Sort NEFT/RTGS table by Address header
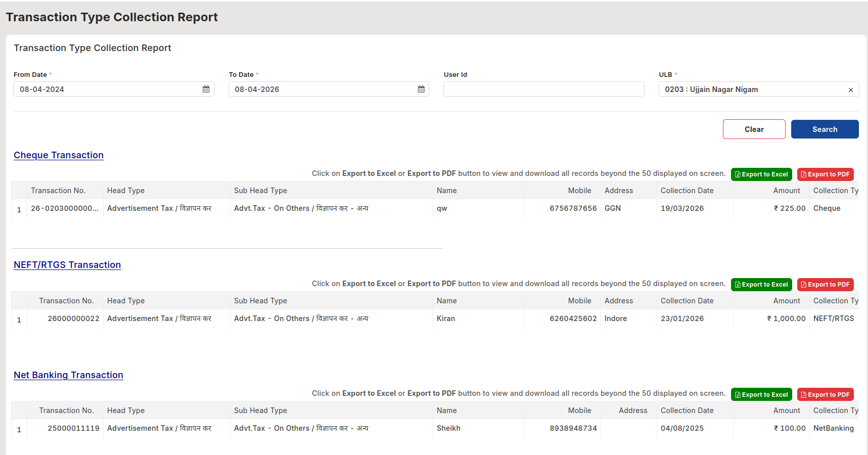868x455 pixels. tap(629, 301)
